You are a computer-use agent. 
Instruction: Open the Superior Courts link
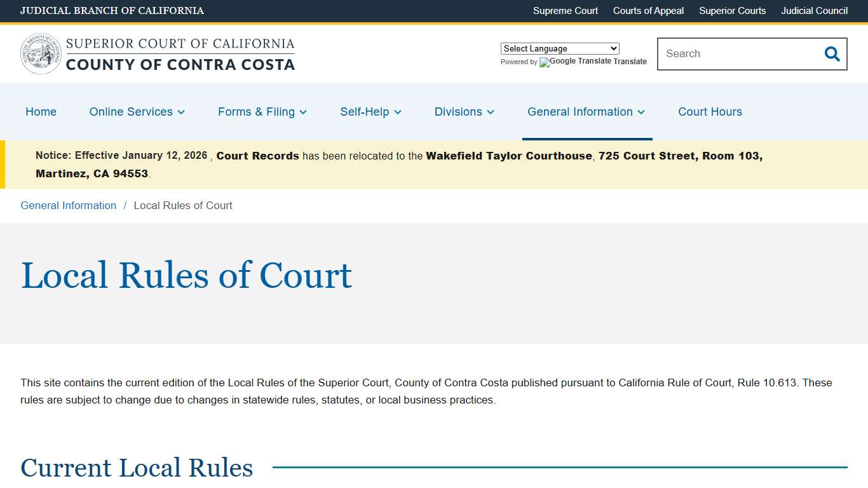click(x=732, y=11)
